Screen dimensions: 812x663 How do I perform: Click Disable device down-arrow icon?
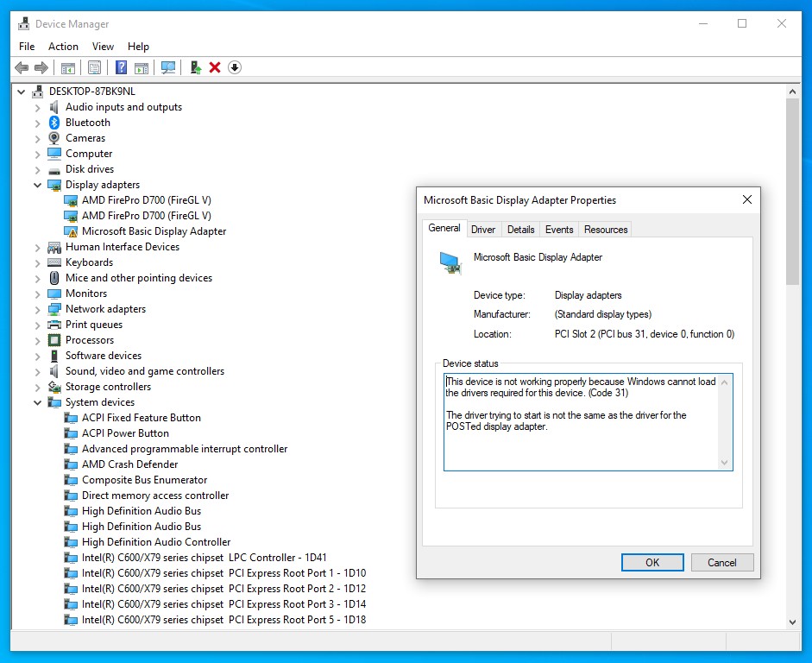click(x=235, y=67)
